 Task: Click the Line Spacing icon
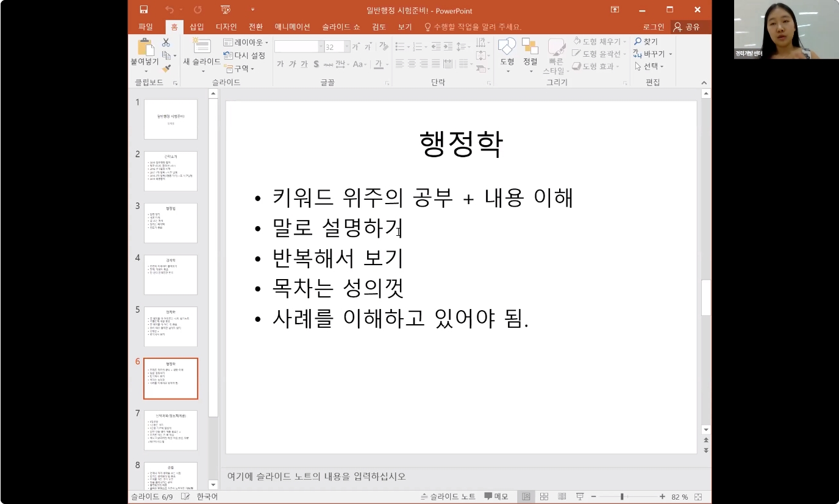[462, 47]
